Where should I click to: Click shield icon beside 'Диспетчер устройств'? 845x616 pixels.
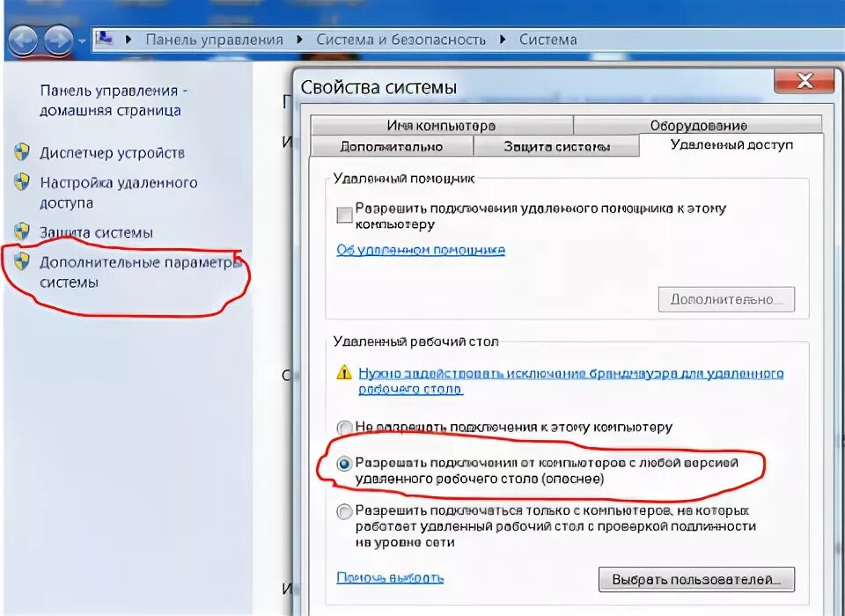(21, 152)
